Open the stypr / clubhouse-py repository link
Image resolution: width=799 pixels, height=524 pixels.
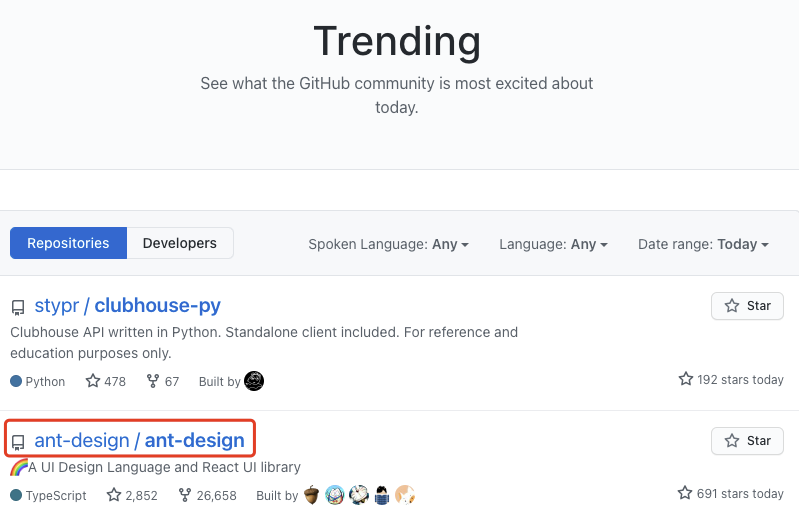tap(127, 305)
